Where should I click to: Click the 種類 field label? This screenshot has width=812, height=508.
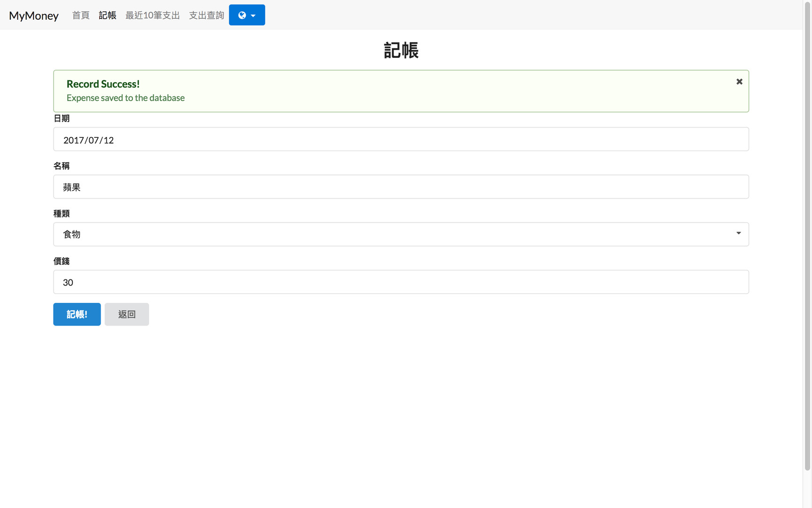(x=62, y=214)
